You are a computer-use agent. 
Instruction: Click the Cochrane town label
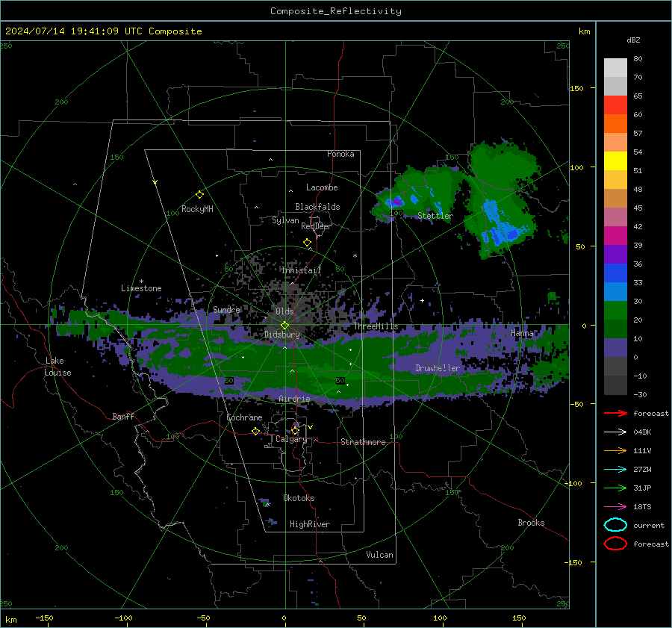pyautogui.click(x=244, y=417)
